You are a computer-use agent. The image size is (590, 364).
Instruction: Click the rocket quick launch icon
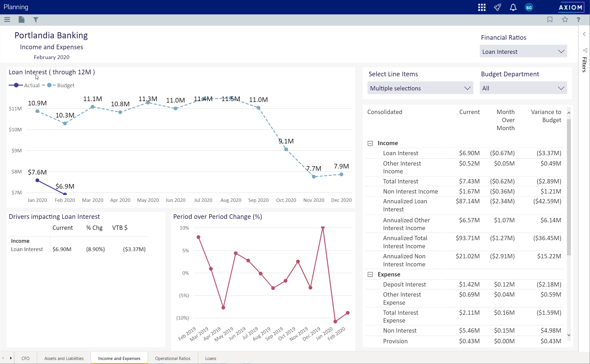498,7
